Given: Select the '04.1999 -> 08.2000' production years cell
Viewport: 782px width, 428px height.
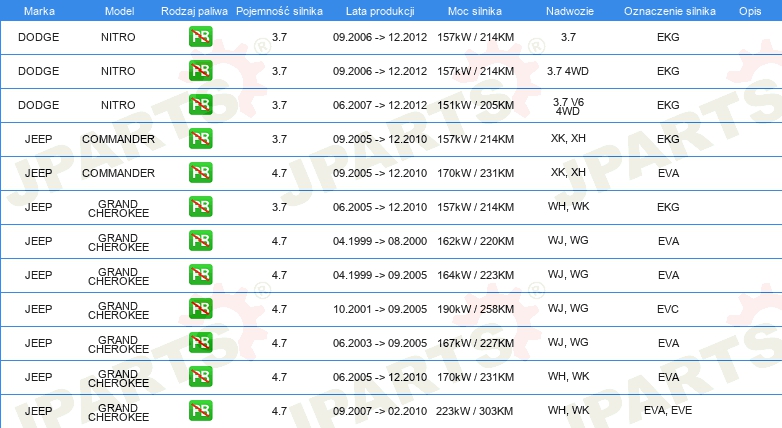Looking at the screenshot, I should click(x=380, y=241).
